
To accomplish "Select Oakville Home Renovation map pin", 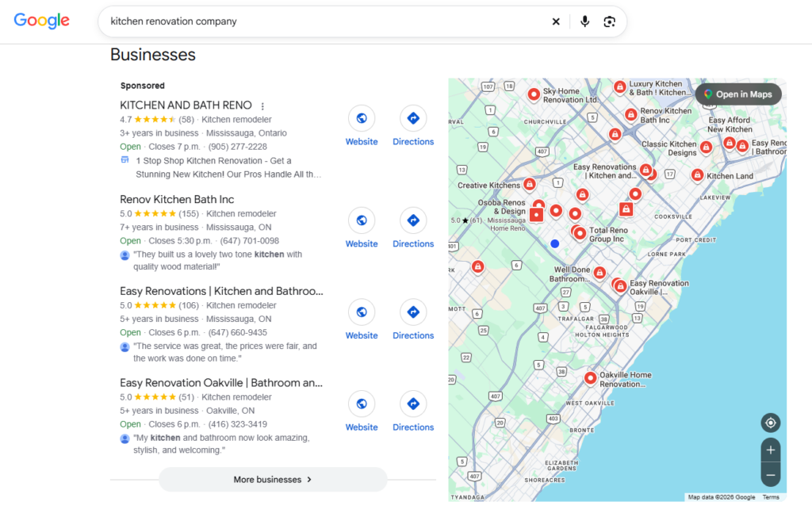I will pos(590,378).
